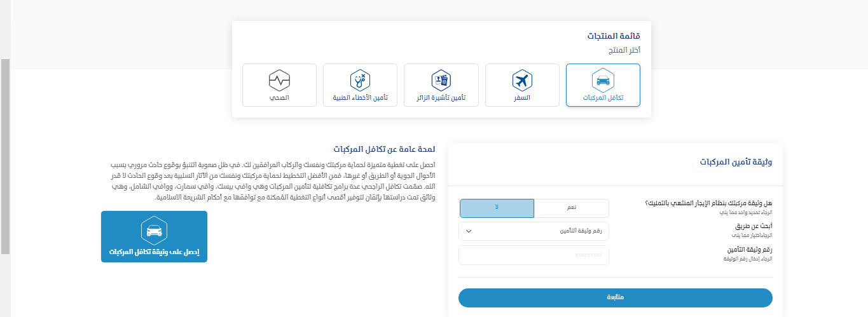
Task: Click the car icon in تكافل المركبات card
Action: [603, 81]
